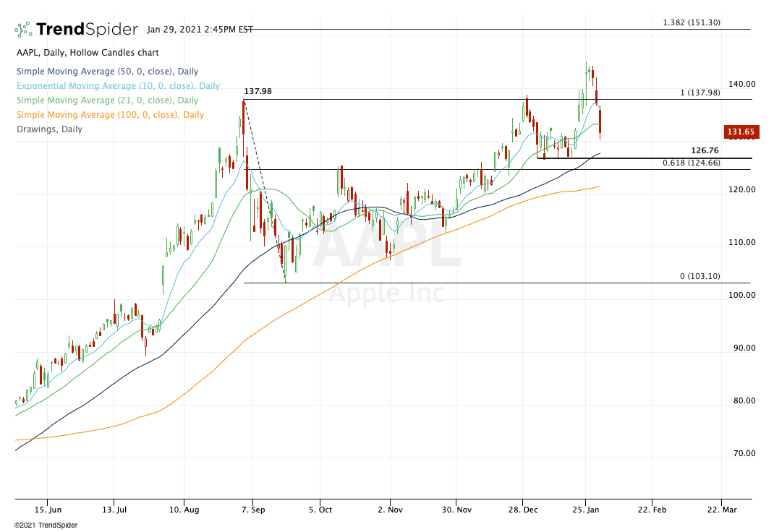Click the 140.00 price axis label
The image size is (774, 532).
pyautogui.click(x=742, y=85)
